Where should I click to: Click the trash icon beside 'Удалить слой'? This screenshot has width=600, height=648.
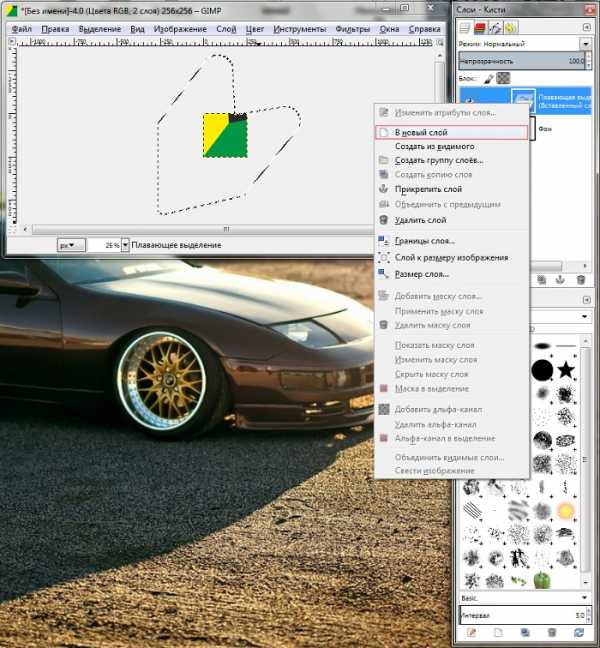pyautogui.click(x=384, y=220)
